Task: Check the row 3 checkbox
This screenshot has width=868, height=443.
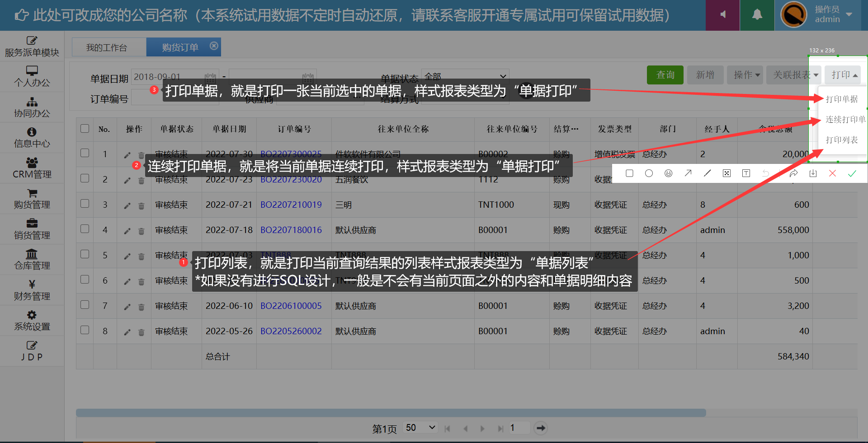Action: [x=85, y=203]
